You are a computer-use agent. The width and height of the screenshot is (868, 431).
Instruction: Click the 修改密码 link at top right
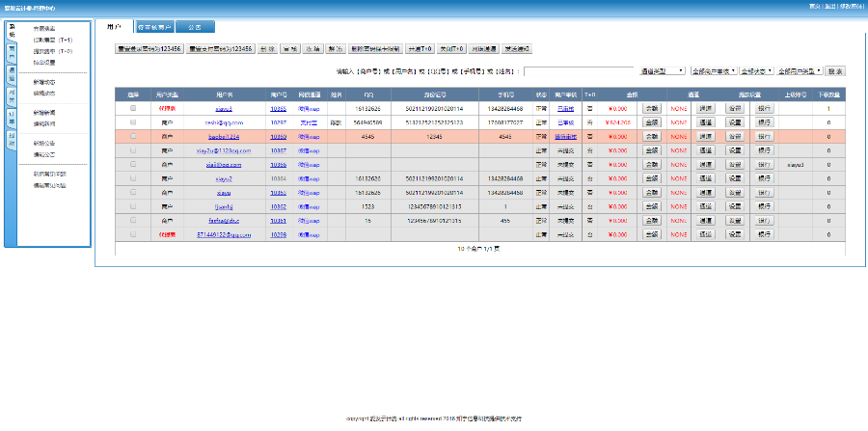tap(852, 7)
